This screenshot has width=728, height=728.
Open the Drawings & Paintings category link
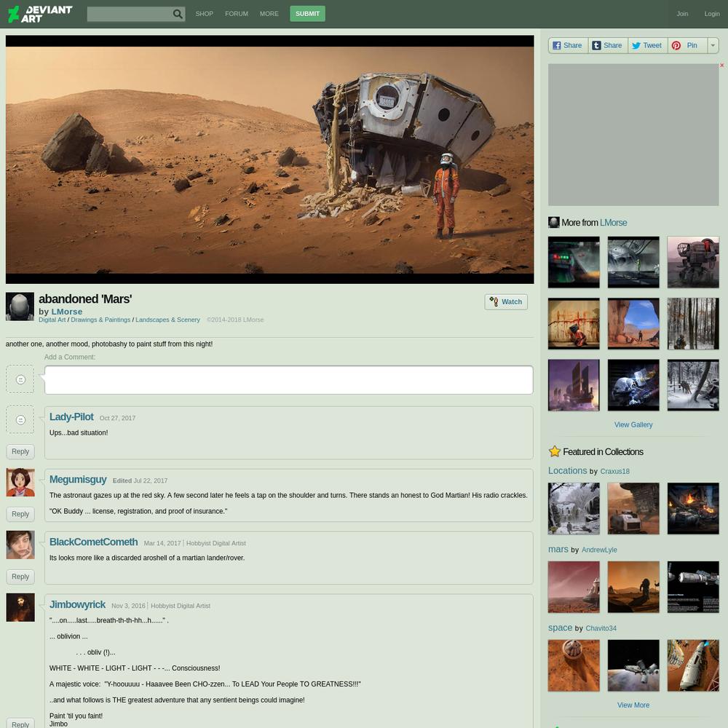[100, 320]
